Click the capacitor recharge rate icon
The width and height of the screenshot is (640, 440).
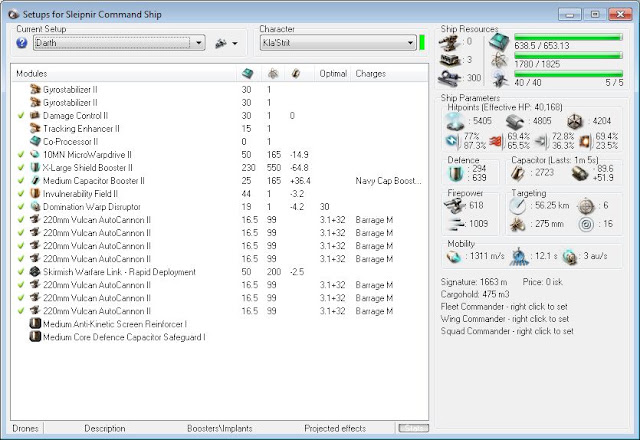[x=580, y=173]
